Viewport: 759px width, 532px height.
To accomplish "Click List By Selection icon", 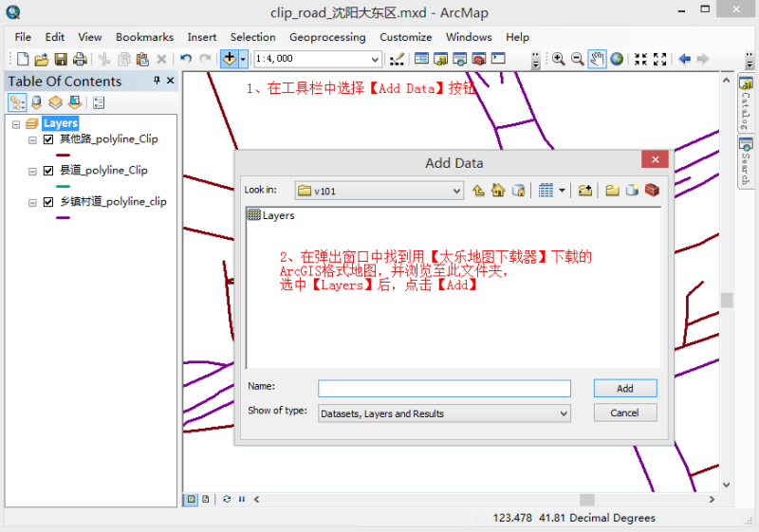I will [x=75, y=102].
